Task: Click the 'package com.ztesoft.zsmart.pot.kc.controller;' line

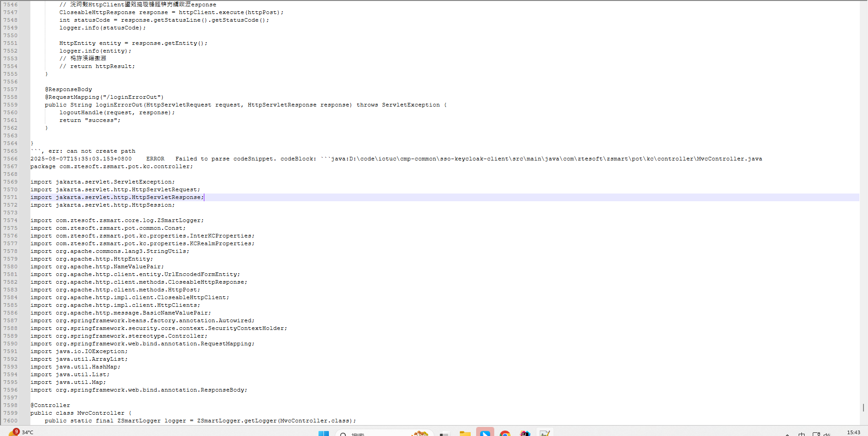Action: [111, 166]
